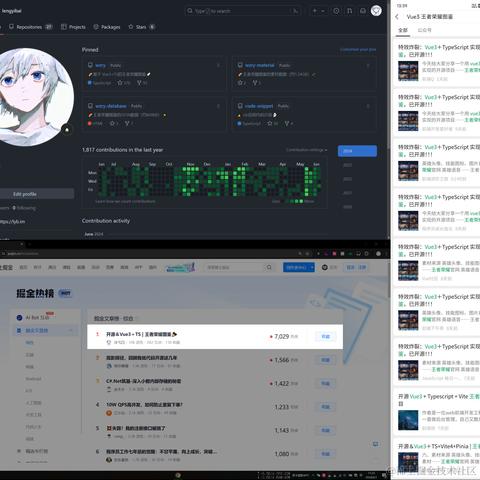The width and height of the screenshot is (480, 480).
Task: Click the drag handle on code-snippet pinned card
Action: (368, 106)
